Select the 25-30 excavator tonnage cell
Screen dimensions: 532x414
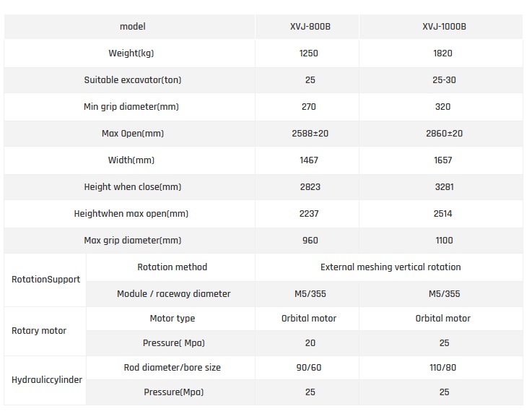(x=443, y=80)
